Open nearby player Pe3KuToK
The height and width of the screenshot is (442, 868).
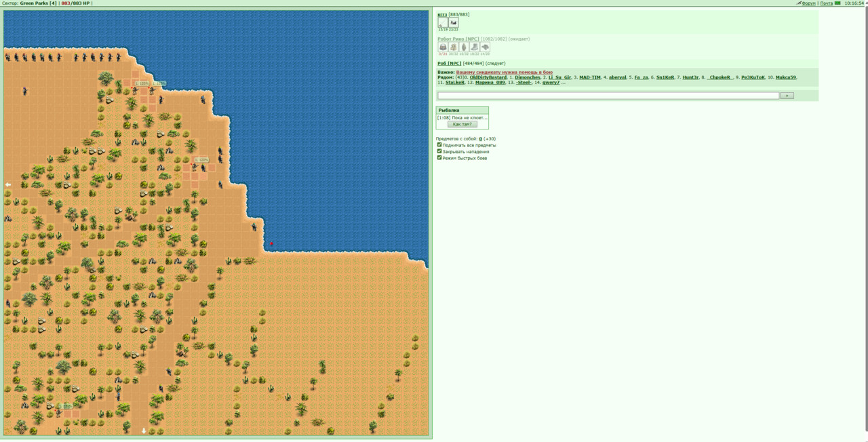pos(753,77)
